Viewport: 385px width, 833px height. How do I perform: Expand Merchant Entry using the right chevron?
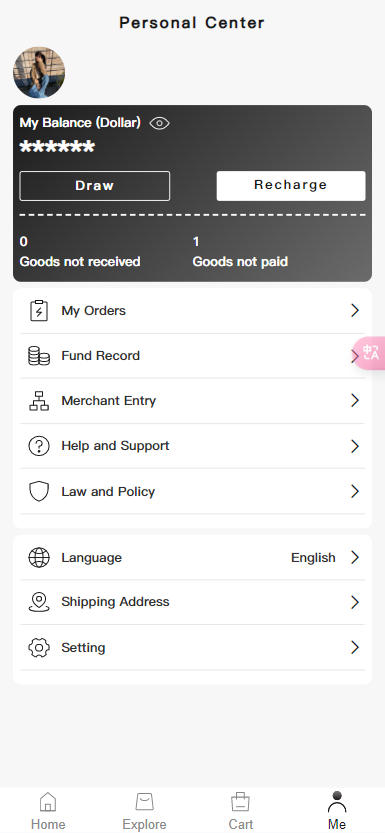(x=355, y=401)
